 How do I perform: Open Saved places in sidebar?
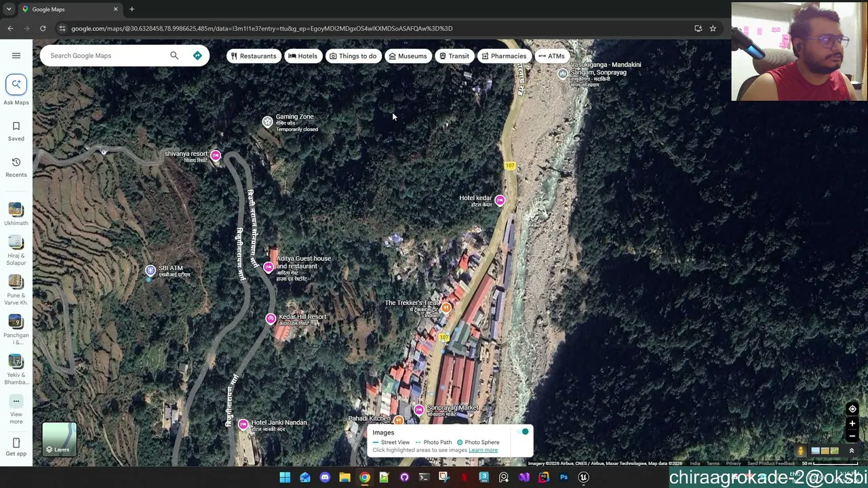(x=16, y=131)
